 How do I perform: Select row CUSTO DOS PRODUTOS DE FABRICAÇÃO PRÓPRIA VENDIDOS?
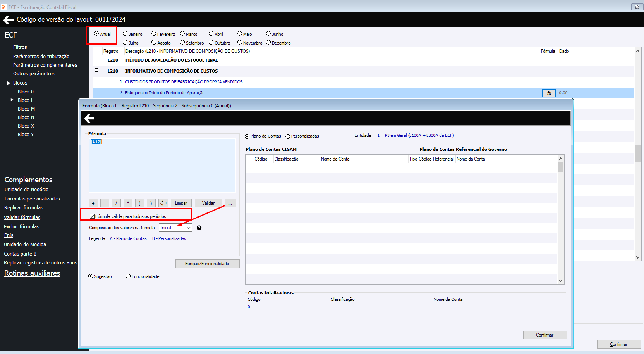[363, 82]
